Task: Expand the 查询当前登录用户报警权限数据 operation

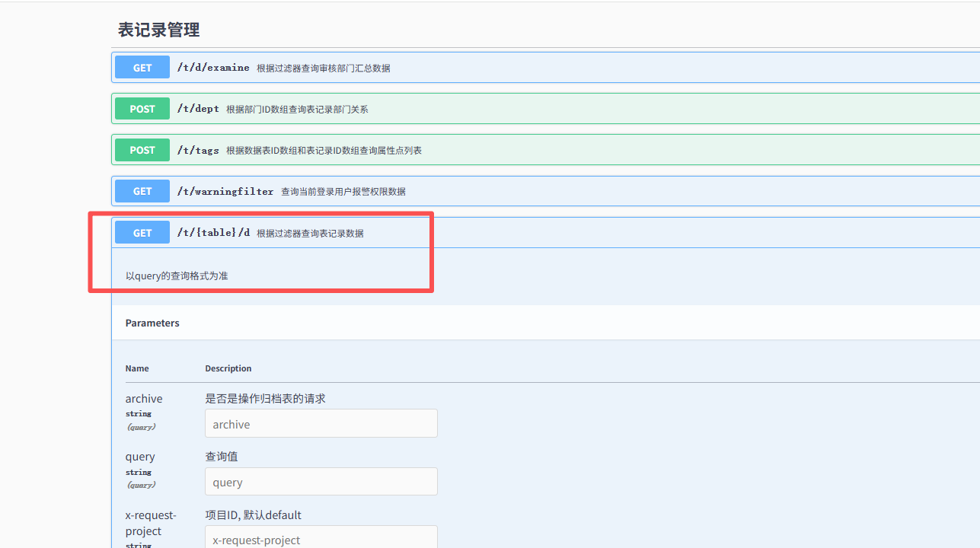Action: coord(348,192)
